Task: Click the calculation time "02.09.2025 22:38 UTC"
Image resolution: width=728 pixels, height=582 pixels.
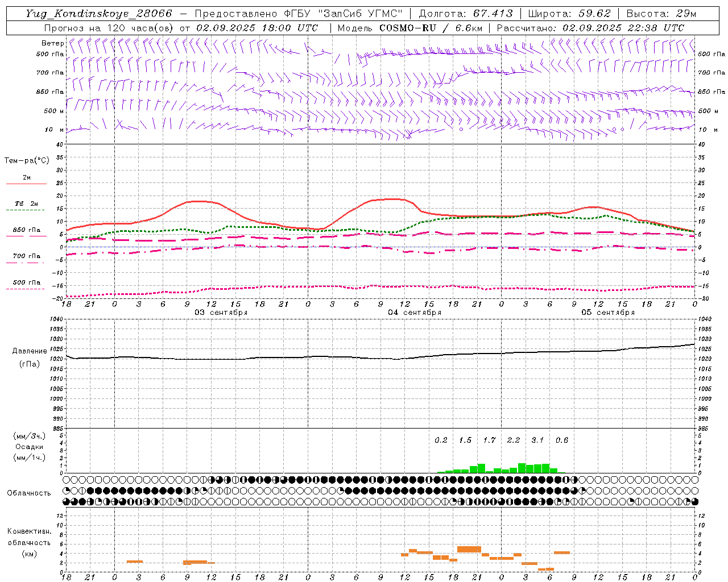Action: [x=623, y=28]
